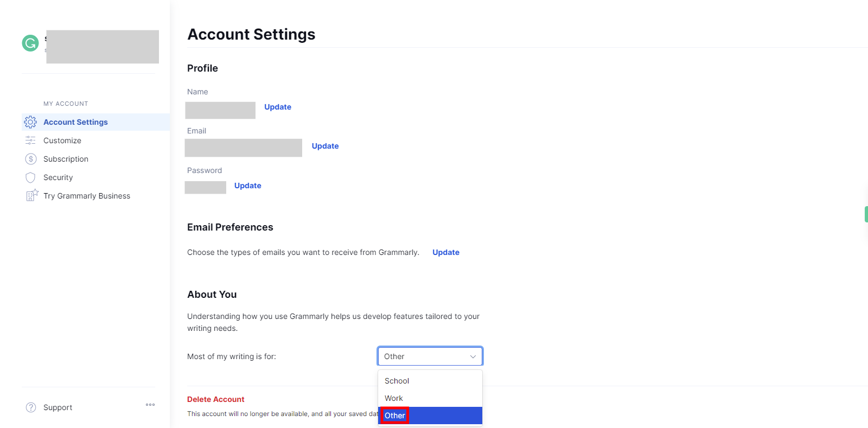Viewport: 868px width, 428px height.
Task: Click the 'This account will no longer be available' text
Action: (283, 414)
